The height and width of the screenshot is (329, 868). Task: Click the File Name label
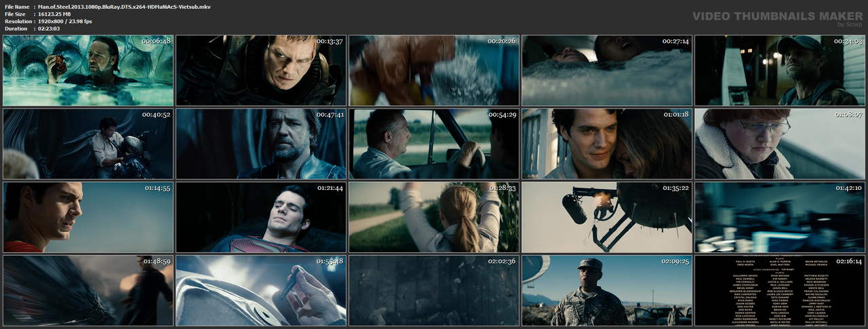(x=17, y=6)
